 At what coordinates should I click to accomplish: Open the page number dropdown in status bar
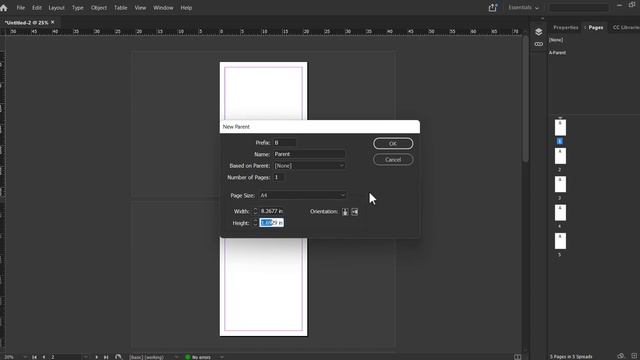click(x=85, y=357)
